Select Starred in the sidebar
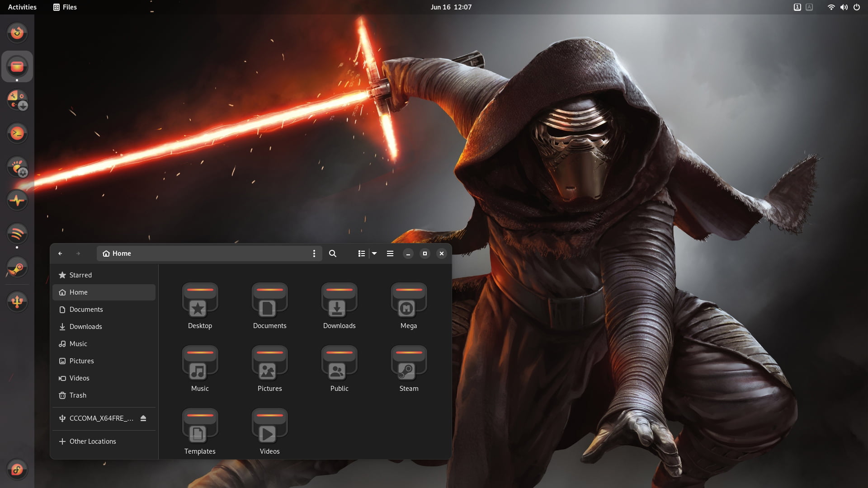The width and height of the screenshot is (868, 488). pyautogui.click(x=104, y=275)
